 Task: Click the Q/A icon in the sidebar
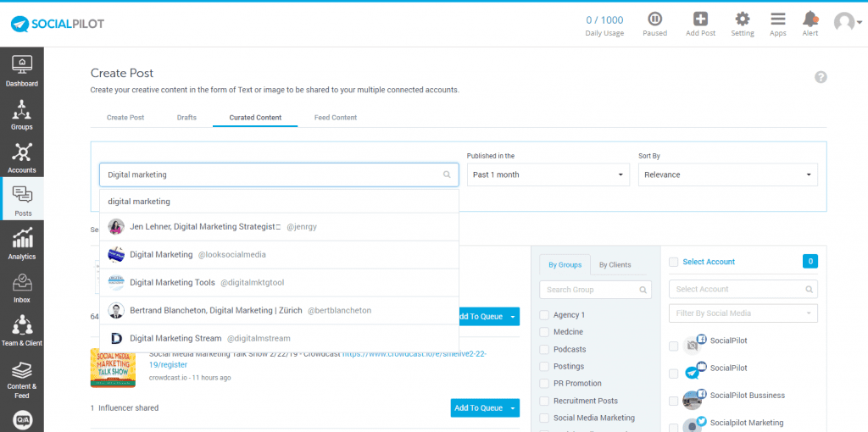[x=22, y=420]
